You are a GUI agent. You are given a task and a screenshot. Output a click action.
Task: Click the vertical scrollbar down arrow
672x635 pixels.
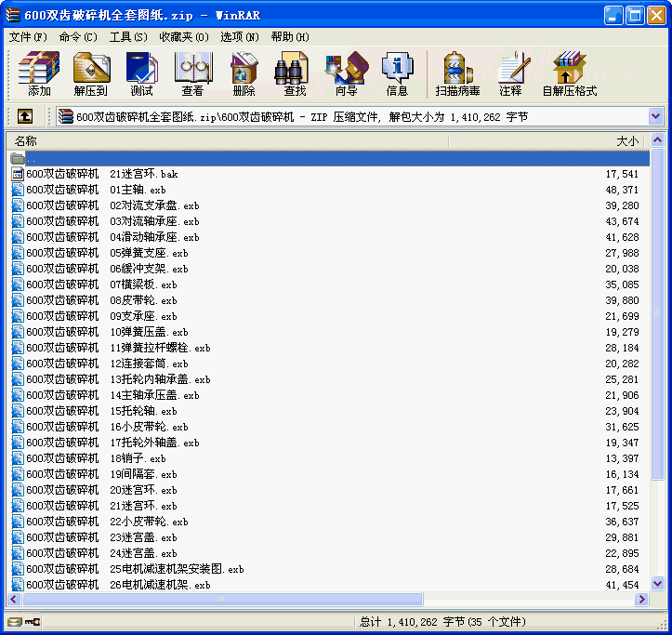point(657,583)
